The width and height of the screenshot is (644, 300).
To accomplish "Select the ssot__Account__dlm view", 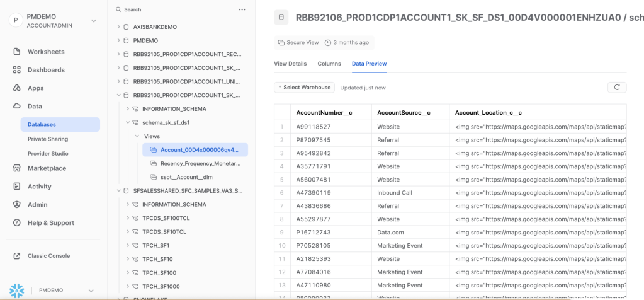I will 186,177.
